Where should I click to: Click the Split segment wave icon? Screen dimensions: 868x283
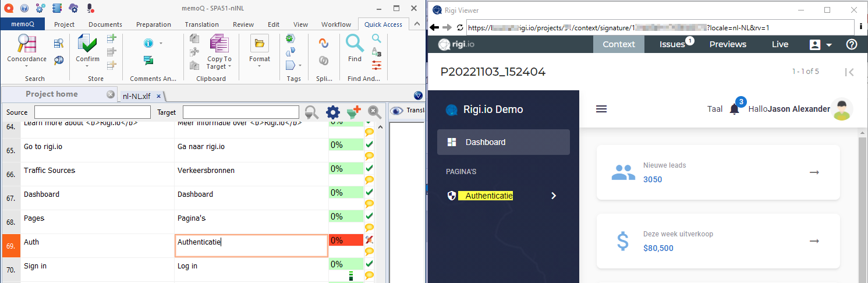click(x=324, y=43)
